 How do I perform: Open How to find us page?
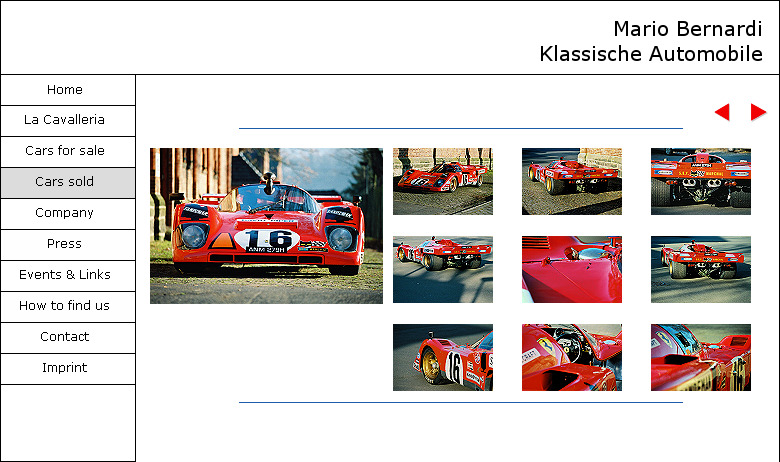tap(68, 307)
